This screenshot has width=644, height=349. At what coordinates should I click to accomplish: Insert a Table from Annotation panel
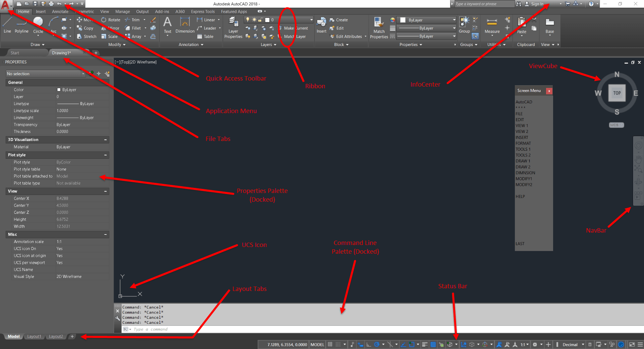tap(205, 36)
